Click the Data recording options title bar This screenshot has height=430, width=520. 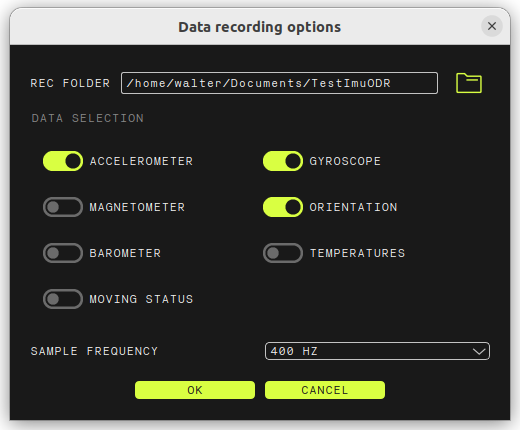260,27
